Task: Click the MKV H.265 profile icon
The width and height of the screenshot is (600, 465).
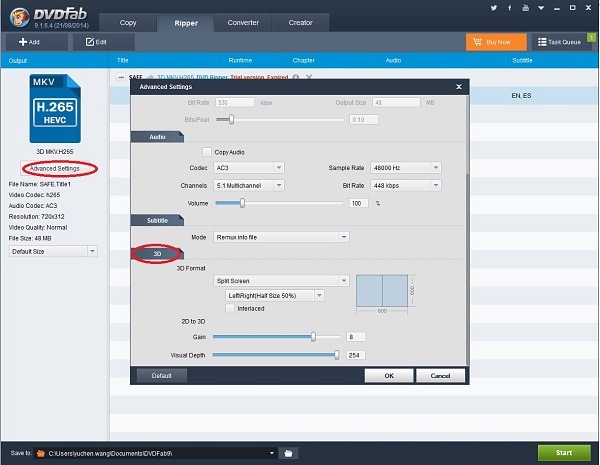Action: click(55, 108)
